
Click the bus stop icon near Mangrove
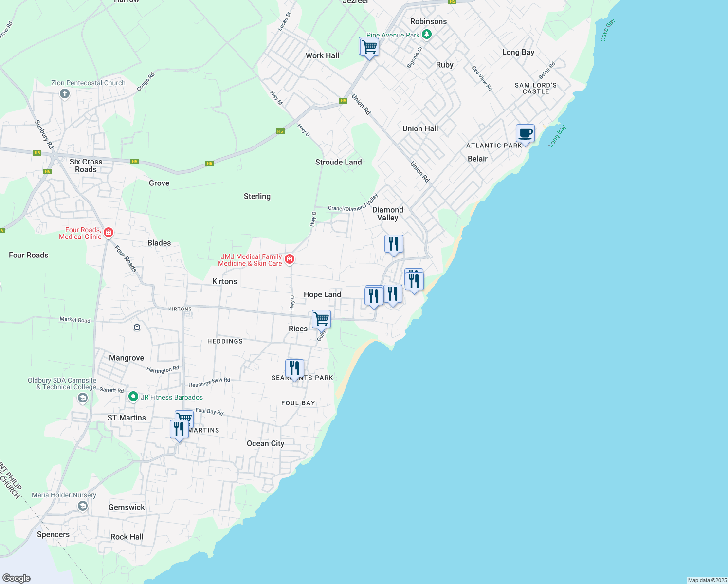click(137, 328)
